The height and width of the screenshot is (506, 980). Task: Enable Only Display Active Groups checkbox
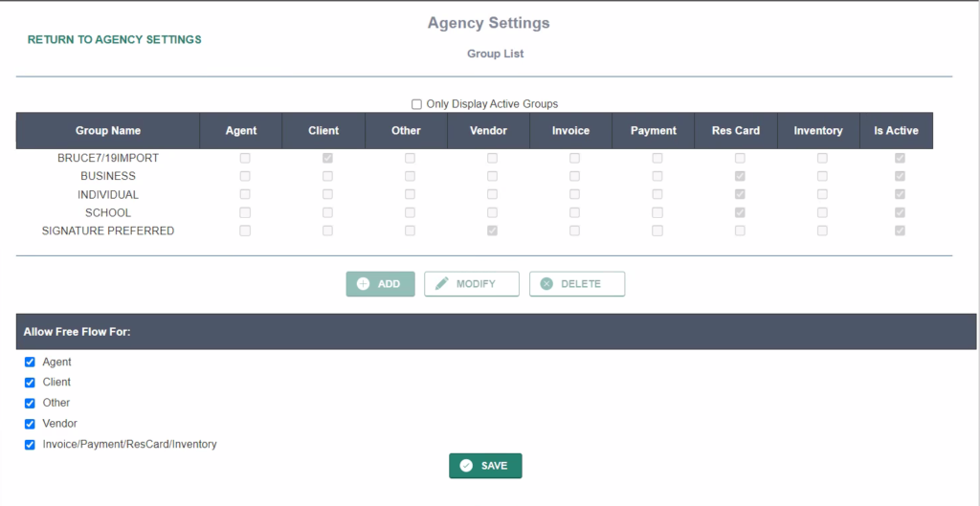416,104
